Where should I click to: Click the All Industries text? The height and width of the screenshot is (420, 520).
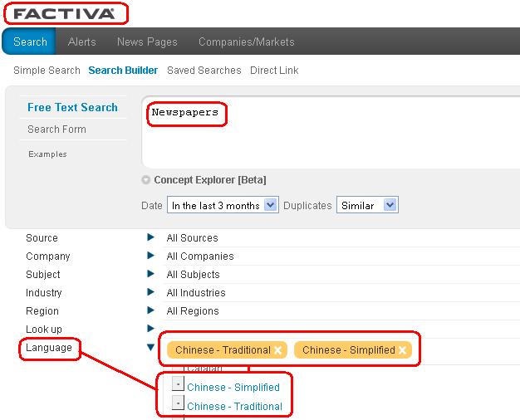196,292
